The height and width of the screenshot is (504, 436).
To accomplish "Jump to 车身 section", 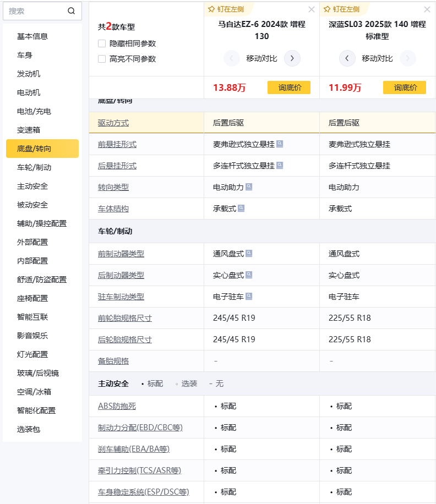I will [x=25, y=55].
